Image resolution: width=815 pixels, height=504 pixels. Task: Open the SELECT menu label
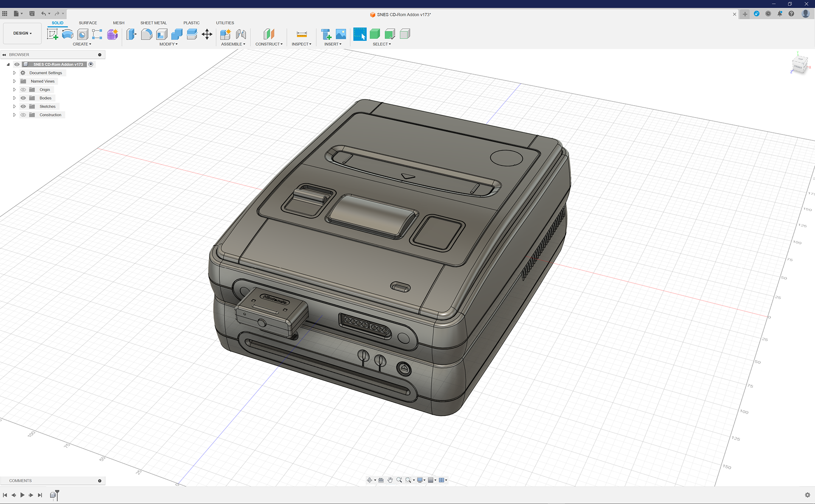(x=382, y=44)
